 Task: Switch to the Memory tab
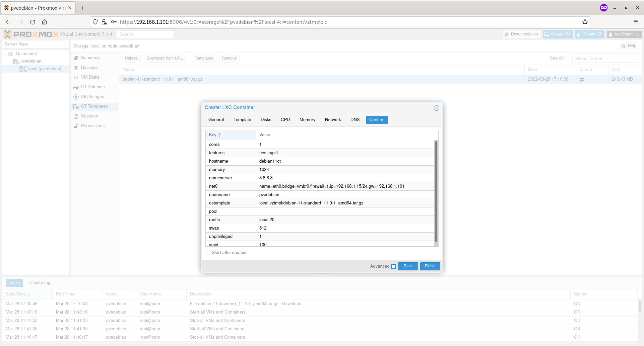307,120
